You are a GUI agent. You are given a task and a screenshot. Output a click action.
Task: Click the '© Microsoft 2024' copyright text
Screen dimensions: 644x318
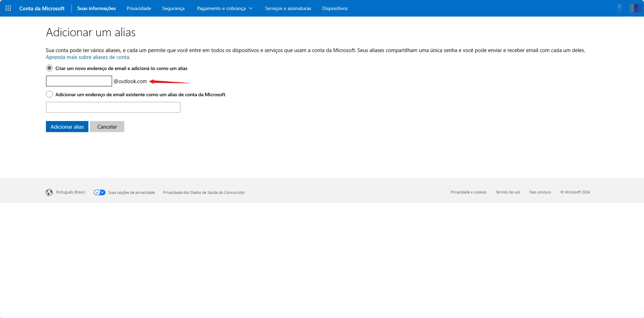tap(575, 192)
